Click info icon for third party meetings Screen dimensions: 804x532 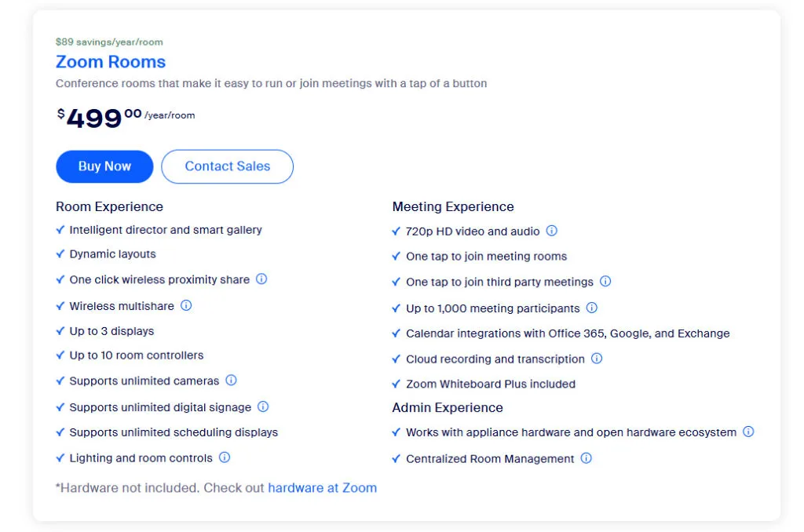point(605,281)
